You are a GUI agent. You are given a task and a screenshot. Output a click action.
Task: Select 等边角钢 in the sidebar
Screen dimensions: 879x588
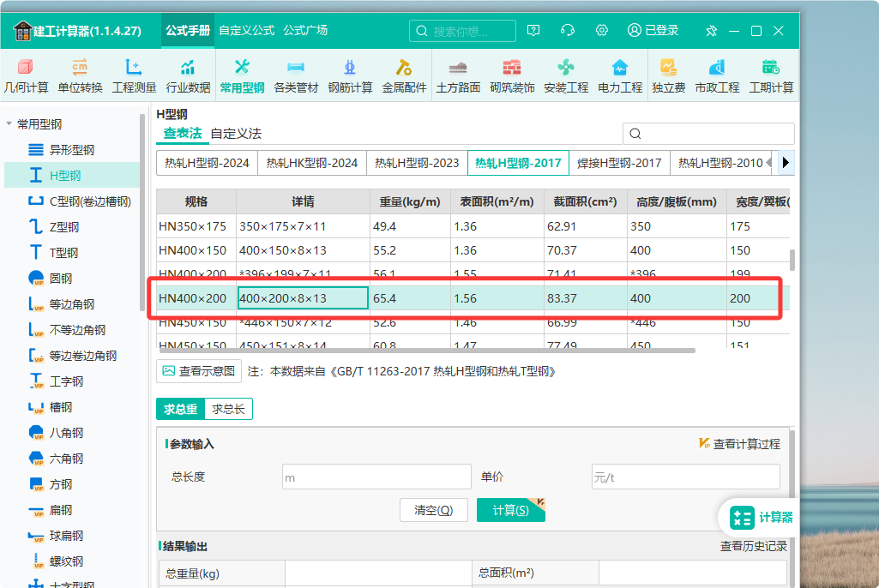[72, 304]
